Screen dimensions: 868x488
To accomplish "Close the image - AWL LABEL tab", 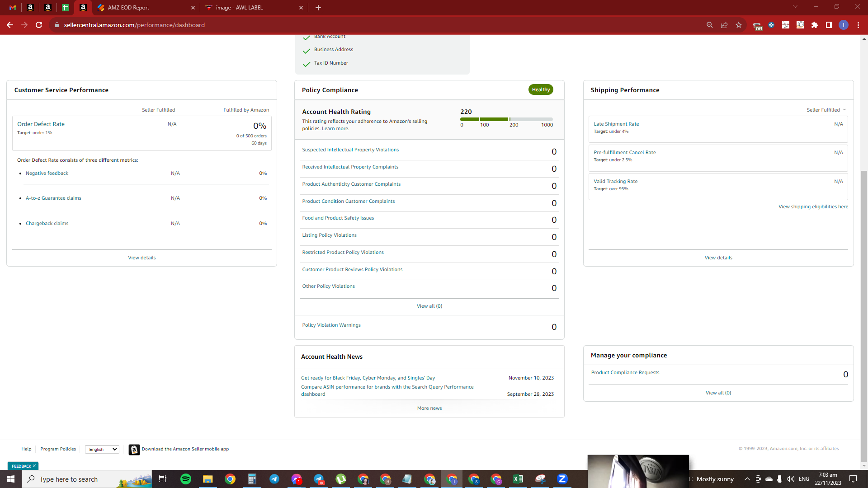I will 301,8.
